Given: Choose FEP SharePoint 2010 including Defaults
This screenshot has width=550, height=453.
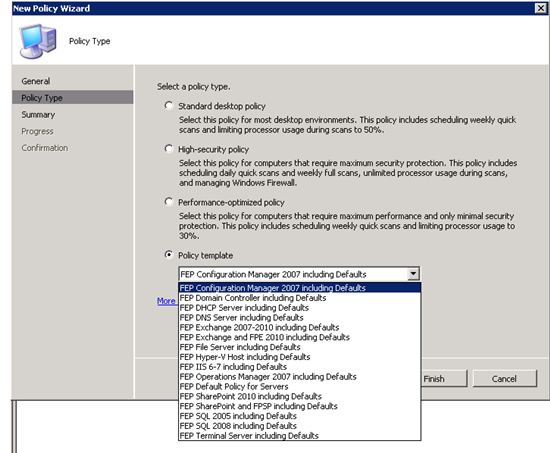Looking at the screenshot, I should point(300,396).
